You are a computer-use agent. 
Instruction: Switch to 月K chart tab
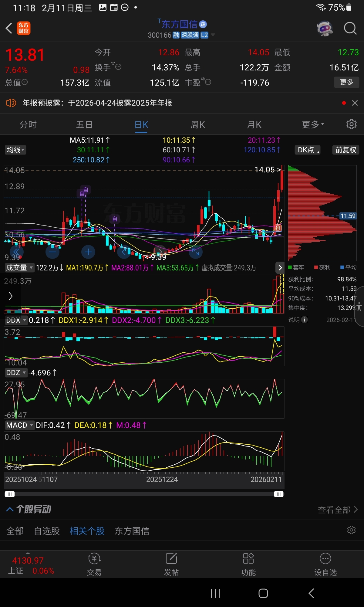[254, 125]
